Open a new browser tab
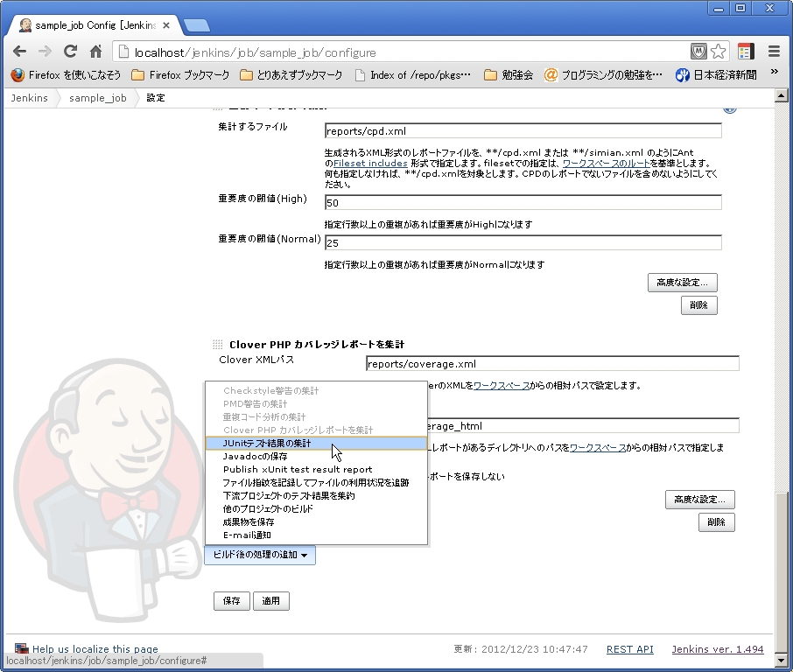Viewport: 793px width, 672px height. (x=197, y=25)
